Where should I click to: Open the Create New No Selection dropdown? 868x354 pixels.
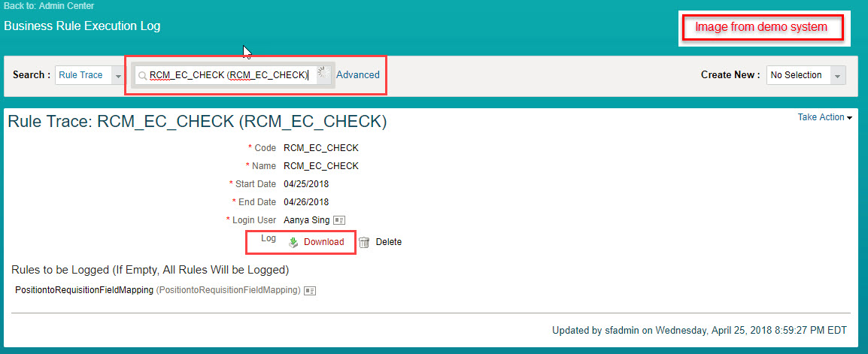(x=806, y=75)
